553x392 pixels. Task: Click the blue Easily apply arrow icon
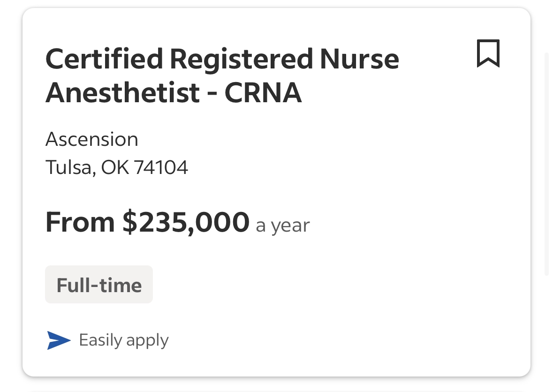pos(59,340)
